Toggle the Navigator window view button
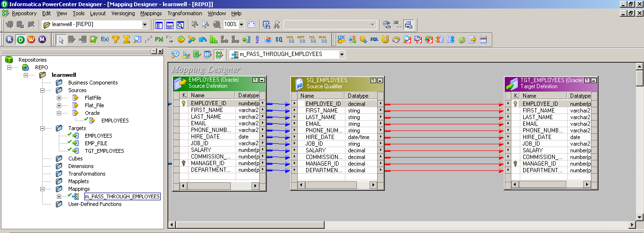 click(x=159, y=25)
